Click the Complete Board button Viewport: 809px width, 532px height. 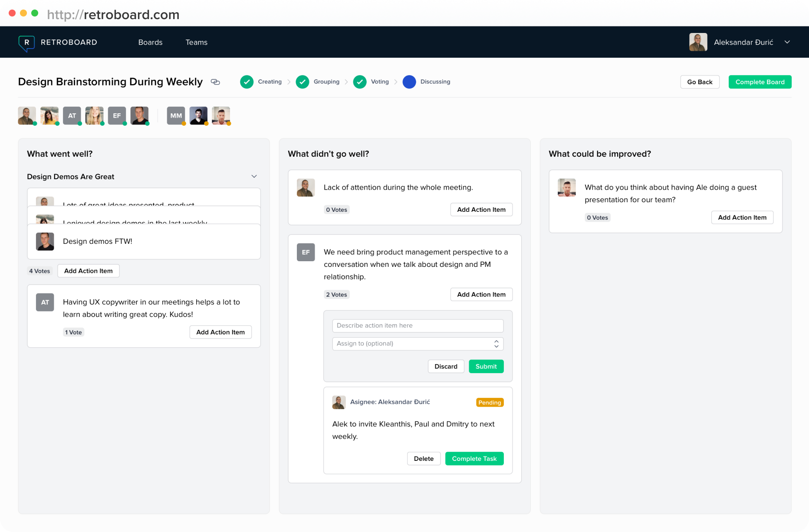pos(760,82)
